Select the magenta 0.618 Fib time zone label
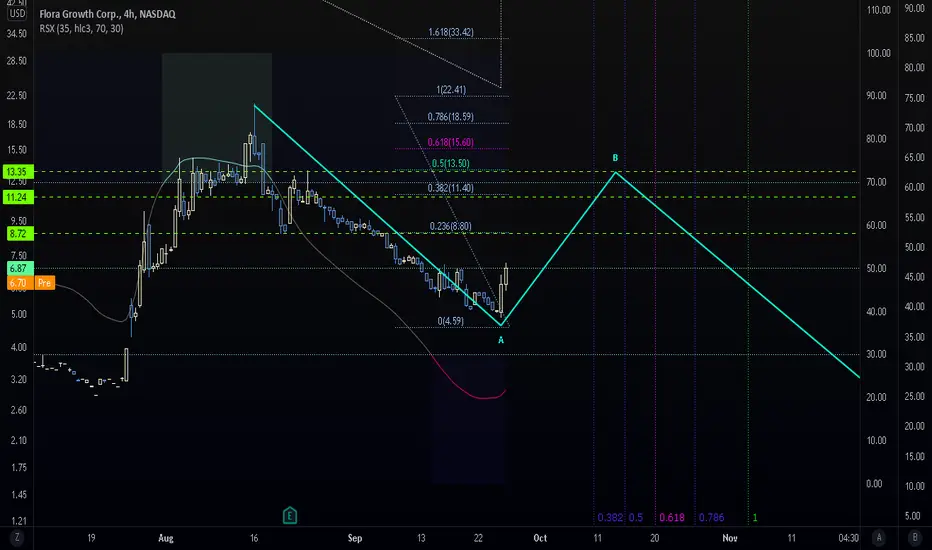932x550 pixels. [672, 517]
